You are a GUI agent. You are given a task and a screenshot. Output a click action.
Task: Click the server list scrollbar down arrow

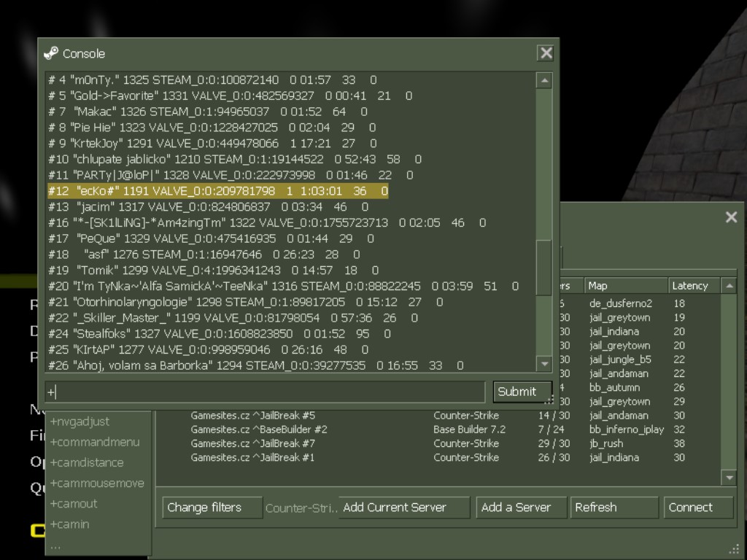tap(729, 477)
